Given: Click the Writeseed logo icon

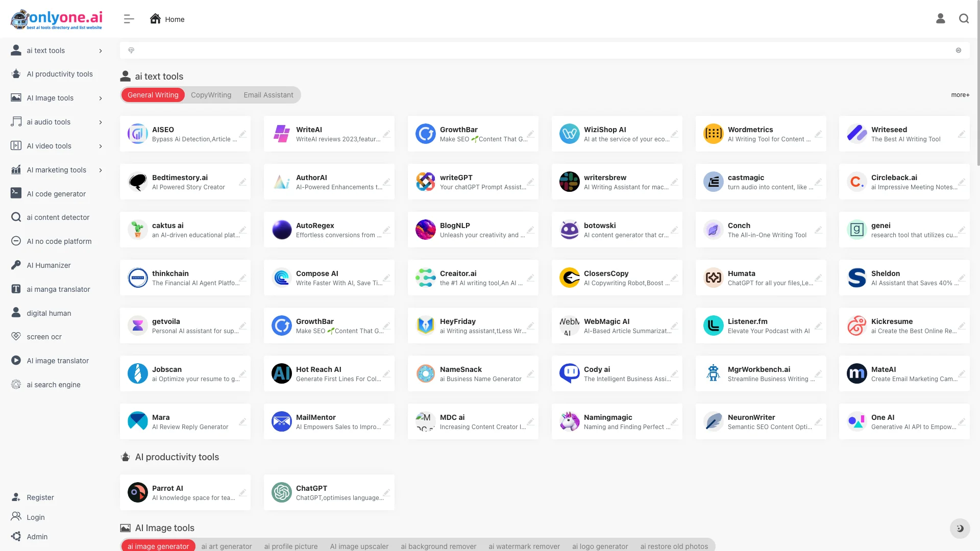Looking at the screenshot, I should point(857,134).
